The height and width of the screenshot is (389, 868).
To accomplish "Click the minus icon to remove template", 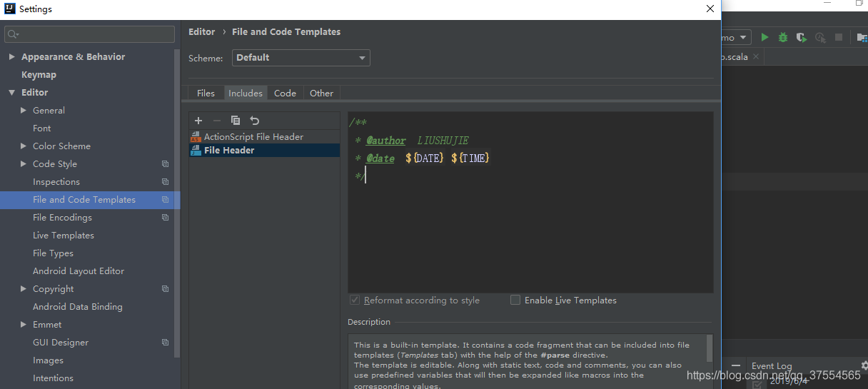I will (217, 121).
